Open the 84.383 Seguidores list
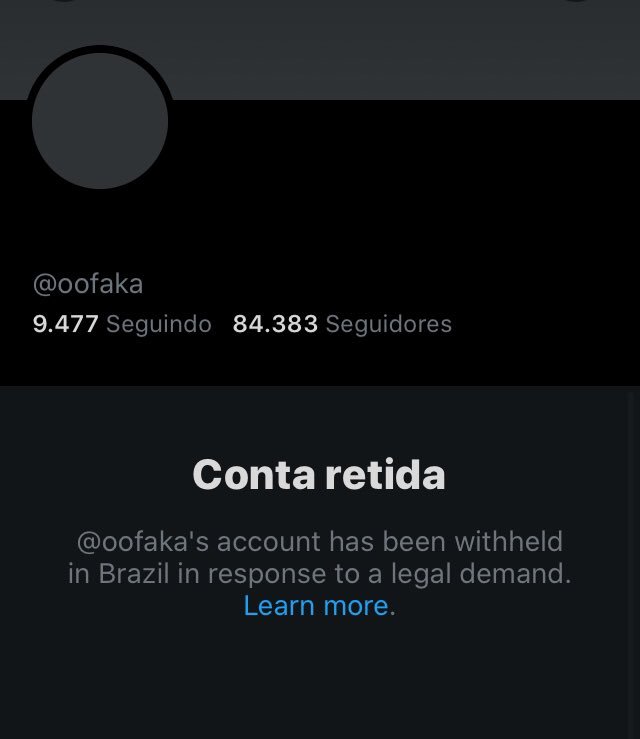The height and width of the screenshot is (739, 640). (342, 324)
